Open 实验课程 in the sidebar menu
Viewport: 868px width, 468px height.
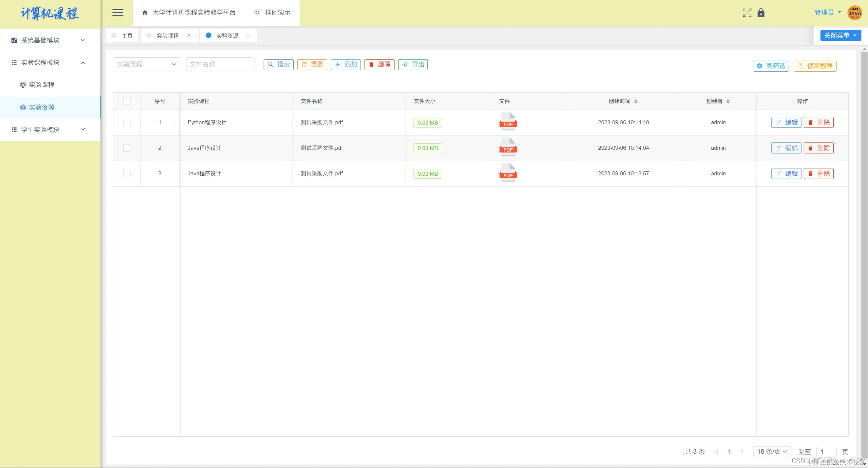coord(41,85)
